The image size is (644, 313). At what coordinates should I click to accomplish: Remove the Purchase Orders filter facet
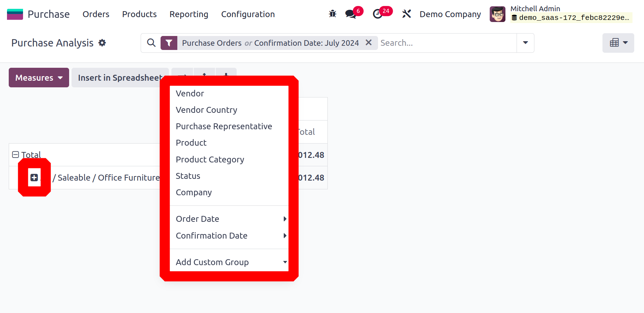tap(368, 43)
